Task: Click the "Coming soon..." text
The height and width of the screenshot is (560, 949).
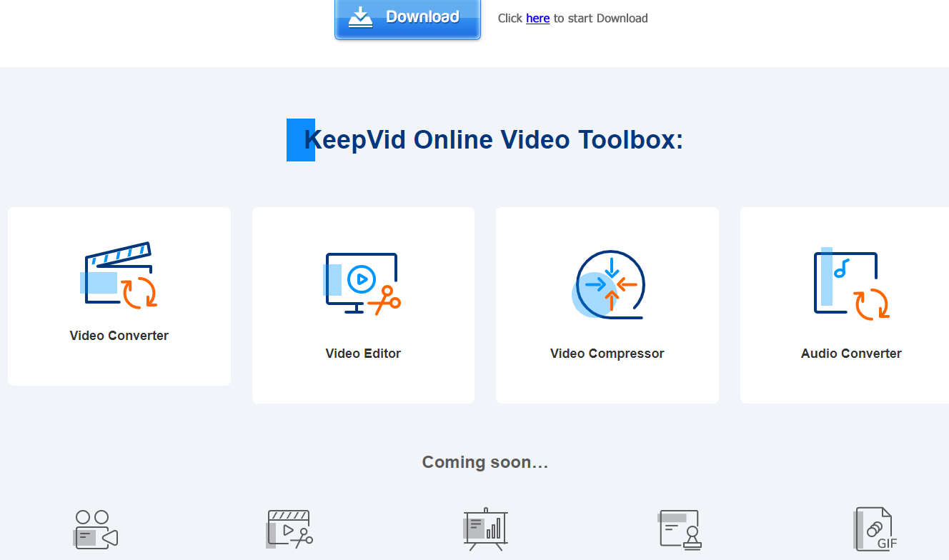Action: pyautogui.click(x=484, y=461)
